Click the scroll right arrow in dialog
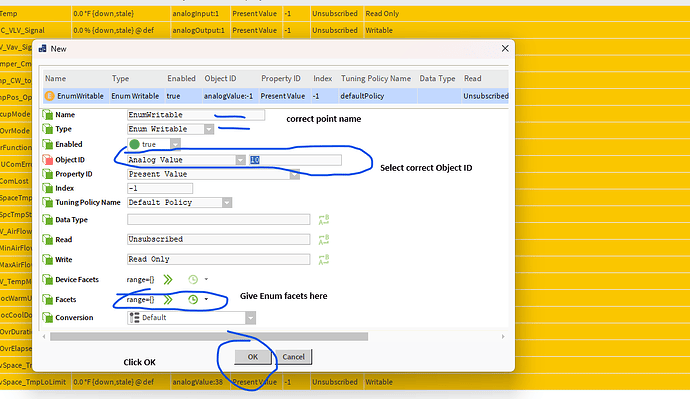690x399 pixels. [503, 337]
